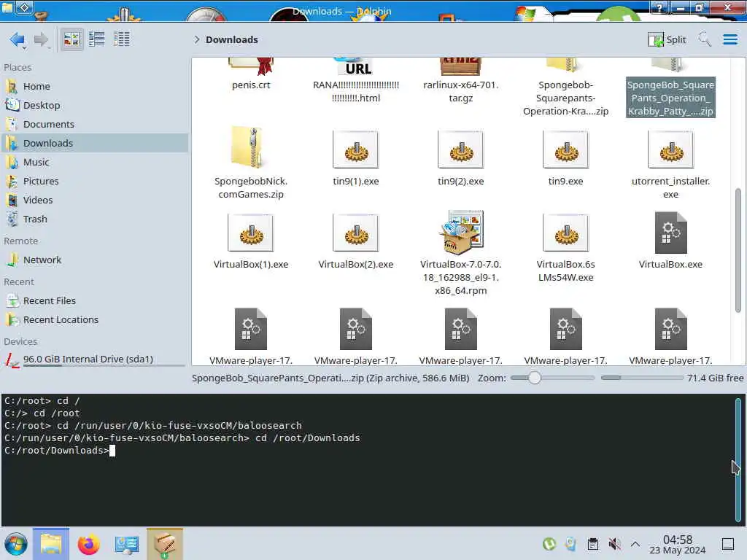Select highlighted SpongeBob_SquarePants_Operation_Krabby_Patty zip
Viewport: 747px width, 560px height.
[670, 87]
